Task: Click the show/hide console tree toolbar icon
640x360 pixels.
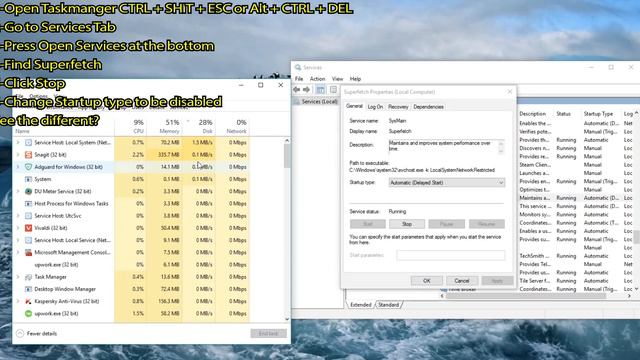Action: (320, 89)
